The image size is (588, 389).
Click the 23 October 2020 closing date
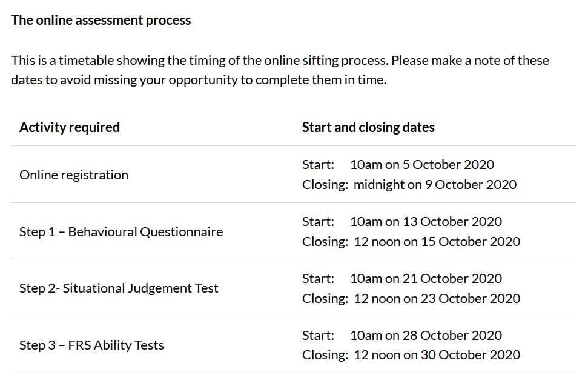pos(437,299)
